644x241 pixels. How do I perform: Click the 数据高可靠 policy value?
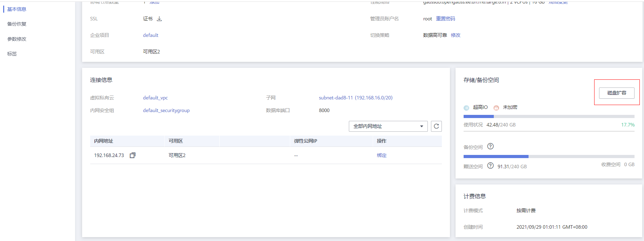435,35
